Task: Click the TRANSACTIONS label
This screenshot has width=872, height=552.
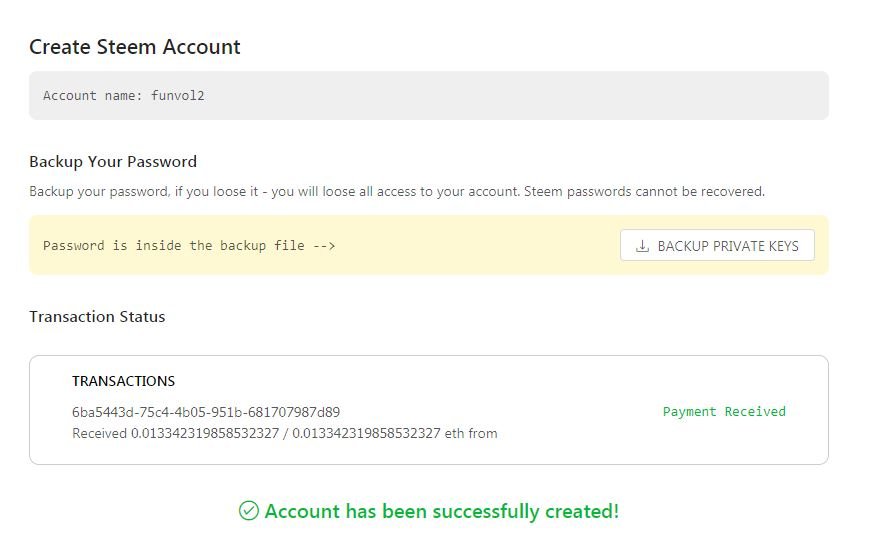Action: click(x=123, y=381)
